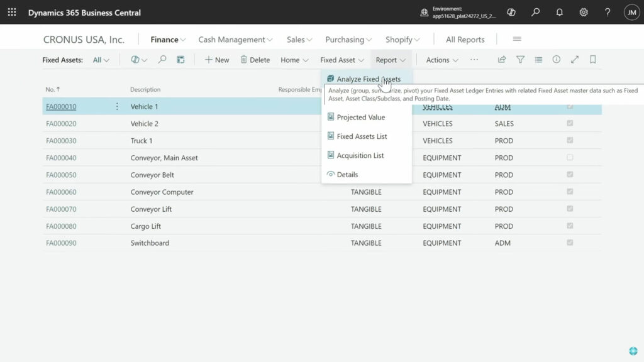This screenshot has height=362, width=644.
Task: Open the environment information icon
Action: point(425,13)
